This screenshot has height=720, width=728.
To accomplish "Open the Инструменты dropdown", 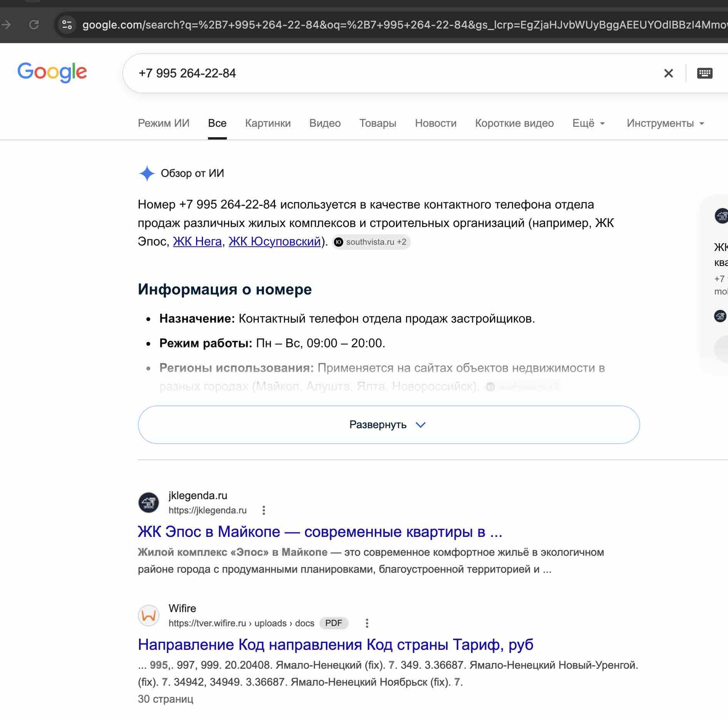I will coord(665,123).
